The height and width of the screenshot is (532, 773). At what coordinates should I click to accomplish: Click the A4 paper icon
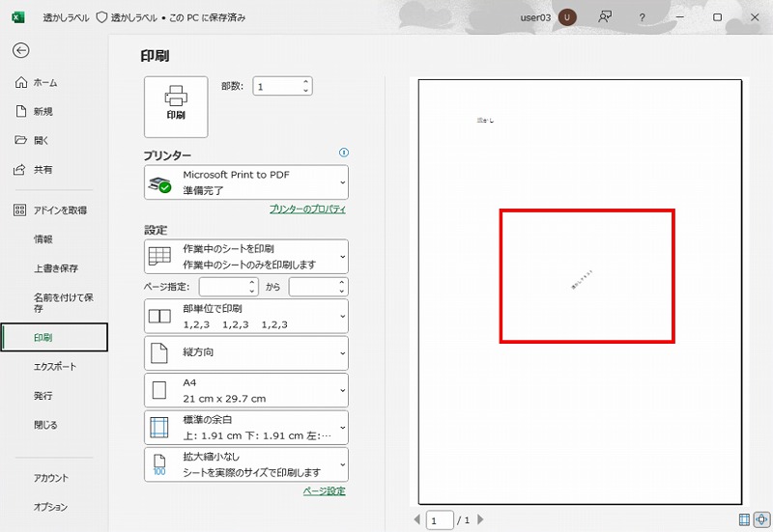coord(159,391)
